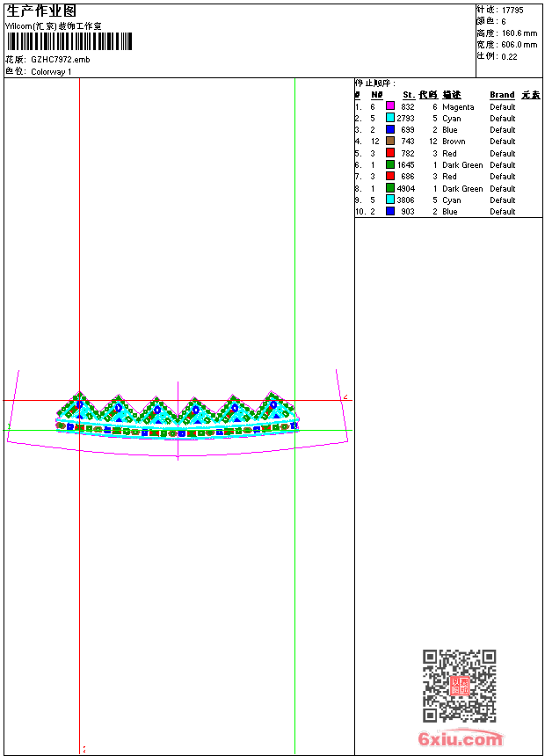Click the 'Brown' description text

pos(454,142)
